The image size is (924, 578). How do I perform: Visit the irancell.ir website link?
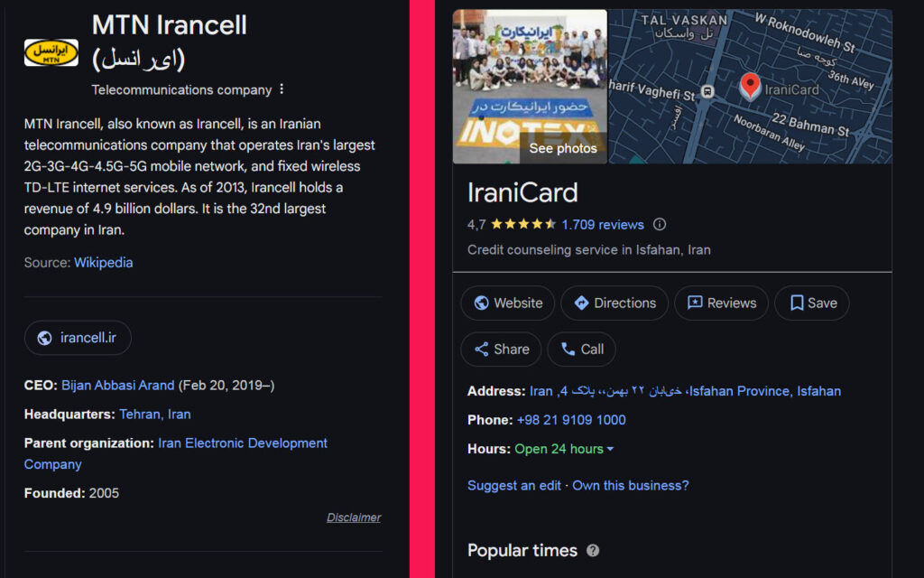pyautogui.click(x=78, y=338)
